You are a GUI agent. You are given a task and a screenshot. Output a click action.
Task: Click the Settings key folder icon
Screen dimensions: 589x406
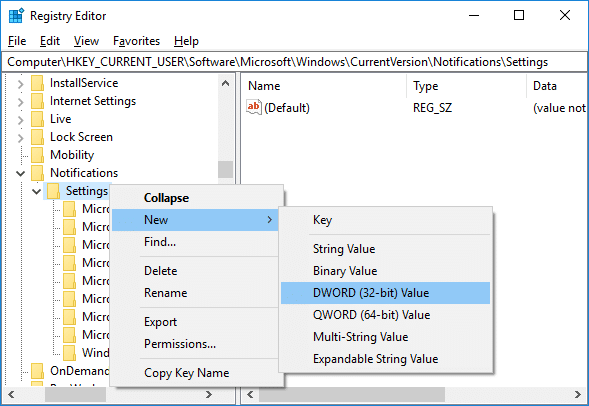pyautogui.click(x=53, y=191)
